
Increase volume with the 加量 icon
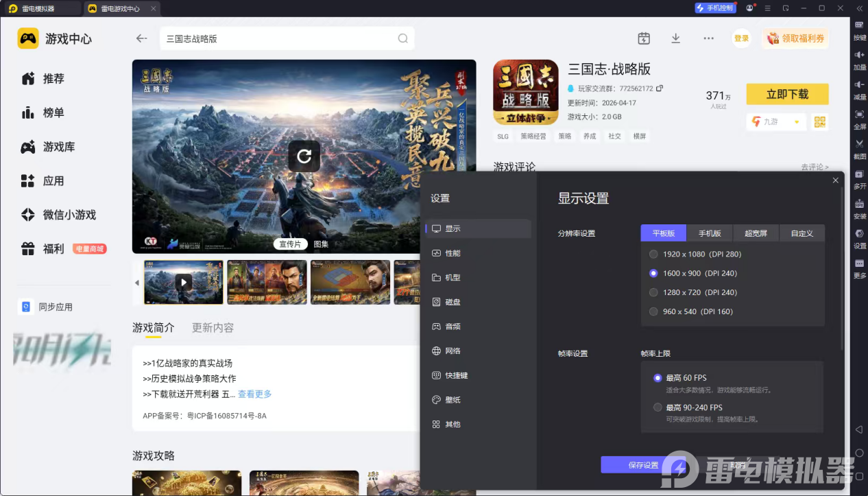[859, 59]
